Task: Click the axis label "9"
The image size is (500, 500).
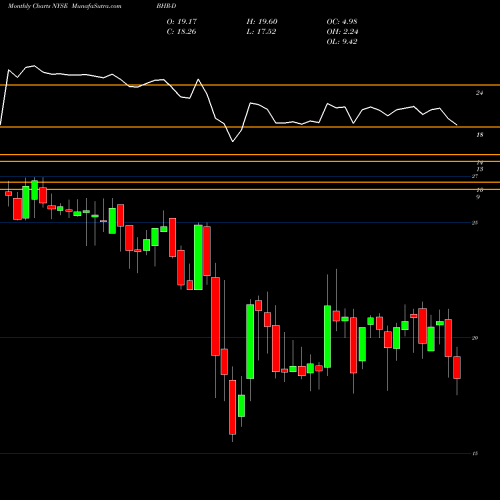Action: click(x=478, y=197)
